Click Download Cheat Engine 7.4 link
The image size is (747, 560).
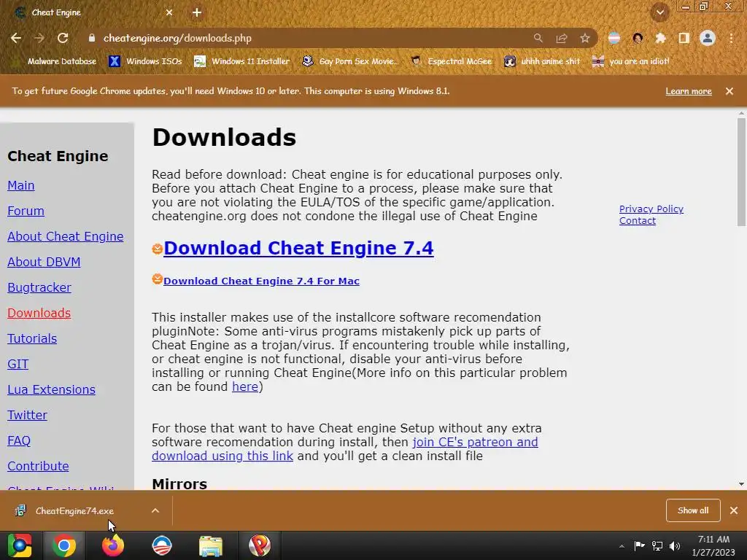pos(298,248)
